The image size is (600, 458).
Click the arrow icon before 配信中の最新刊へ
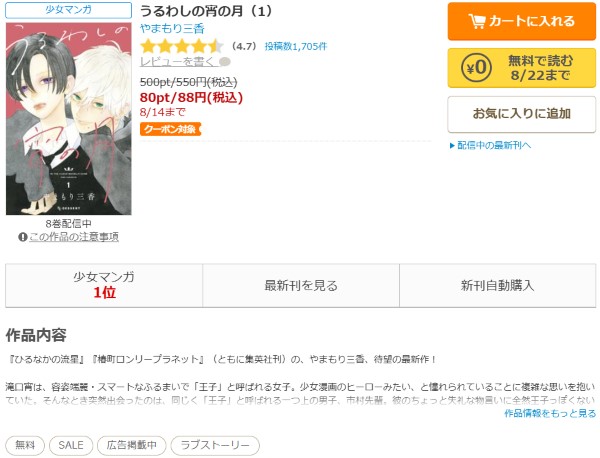452,145
